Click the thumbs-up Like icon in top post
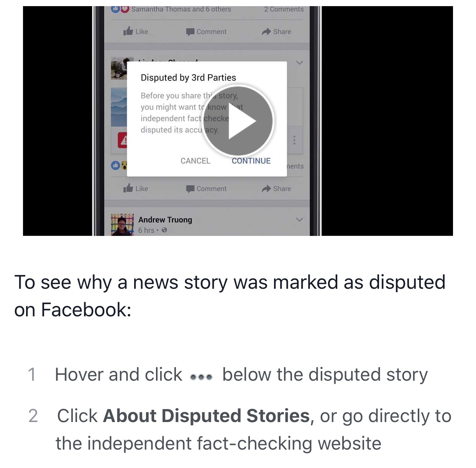This screenshot has width=476, height=468. (128, 31)
